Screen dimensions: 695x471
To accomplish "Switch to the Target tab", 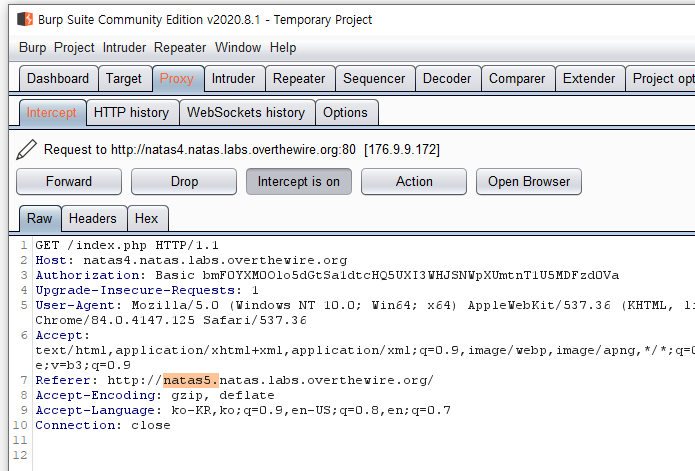I will tap(124, 78).
